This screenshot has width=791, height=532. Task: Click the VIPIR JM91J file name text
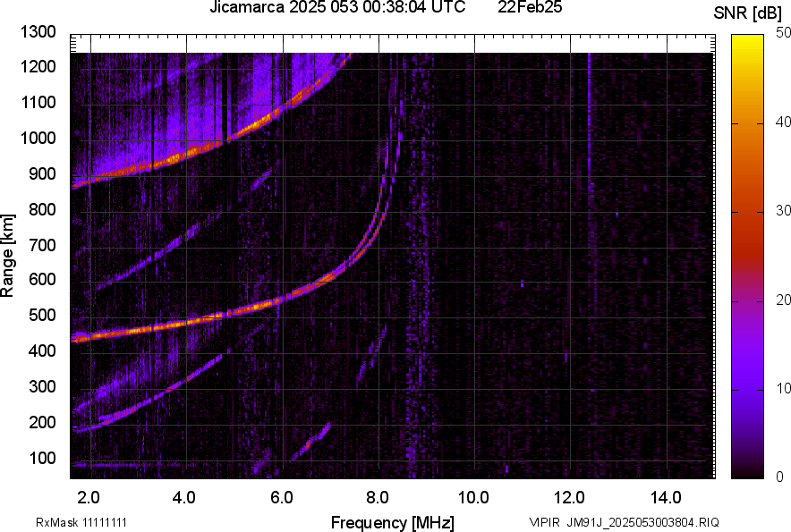(624, 522)
